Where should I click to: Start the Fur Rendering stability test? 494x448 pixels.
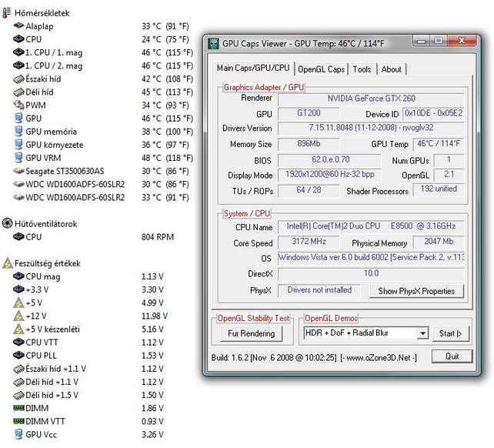[x=251, y=333]
